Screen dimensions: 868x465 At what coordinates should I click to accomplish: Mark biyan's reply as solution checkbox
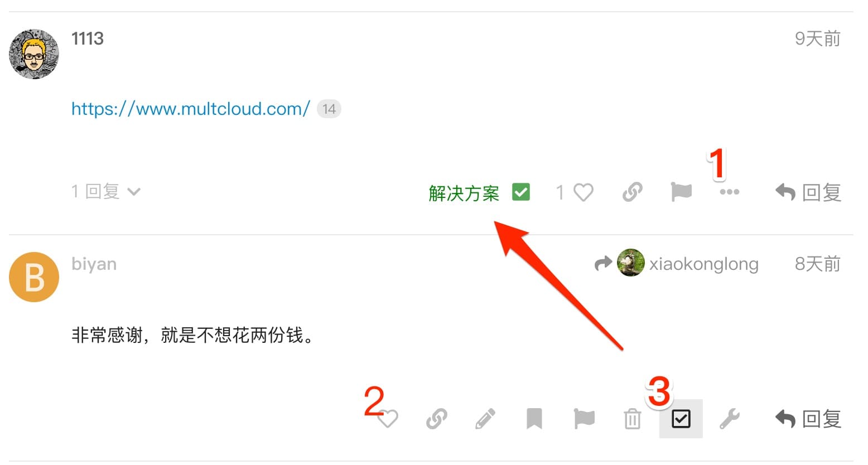(681, 419)
